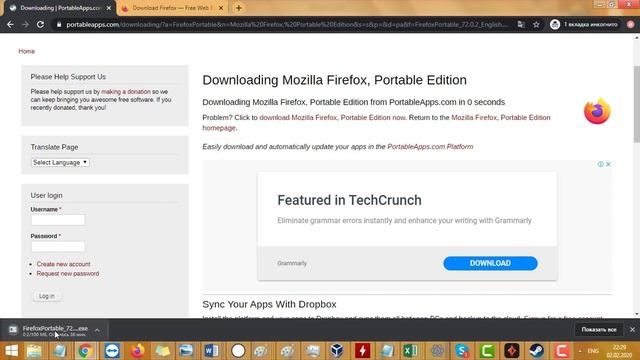Open the Home breadcrumb link
Screen dimensions: 640x360
27,51
